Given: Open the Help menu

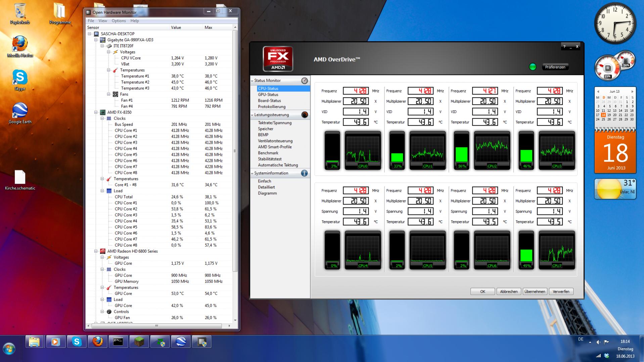Looking at the screenshot, I should point(135,21).
